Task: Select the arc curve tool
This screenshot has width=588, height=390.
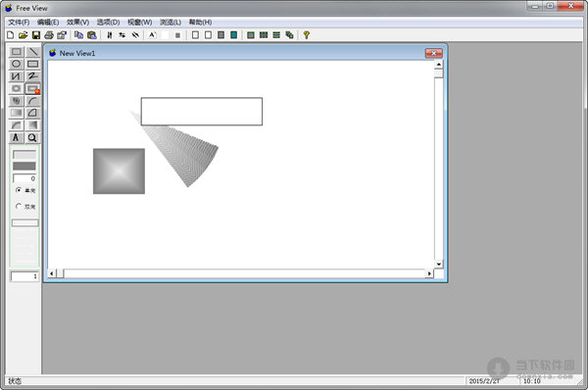Action: [33, 101]
